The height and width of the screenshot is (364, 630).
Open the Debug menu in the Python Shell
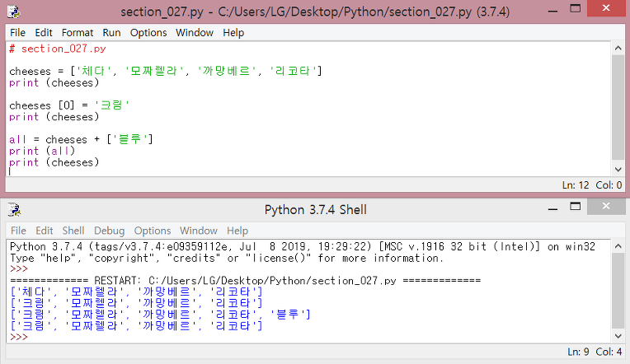click(110, 231)
